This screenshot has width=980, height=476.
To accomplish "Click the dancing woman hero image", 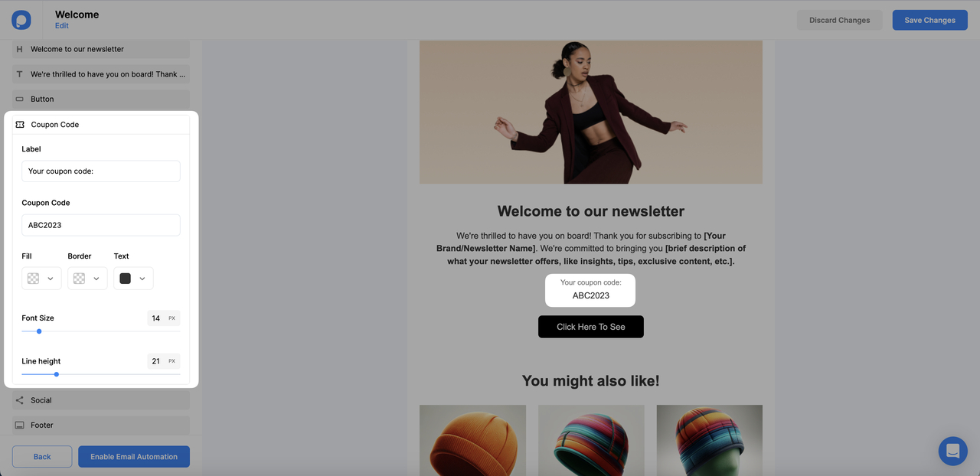I will click(591, 112).
